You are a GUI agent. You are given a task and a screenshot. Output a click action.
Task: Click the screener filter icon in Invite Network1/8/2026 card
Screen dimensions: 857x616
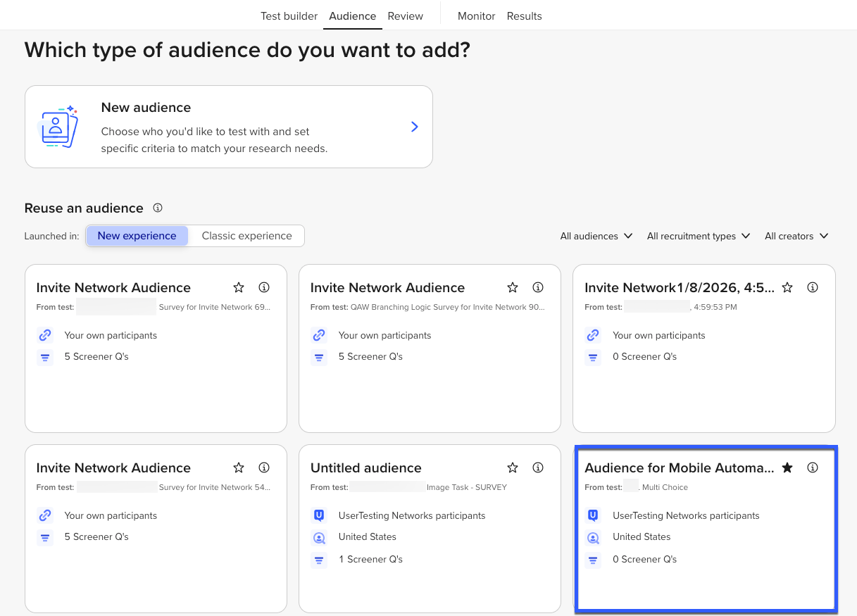(x=593, y=357)
